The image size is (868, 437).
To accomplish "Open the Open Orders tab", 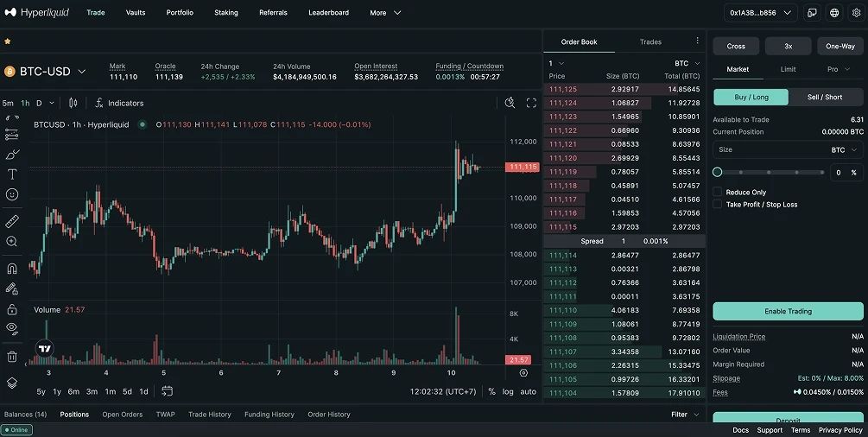I will [x=122, y=415].
